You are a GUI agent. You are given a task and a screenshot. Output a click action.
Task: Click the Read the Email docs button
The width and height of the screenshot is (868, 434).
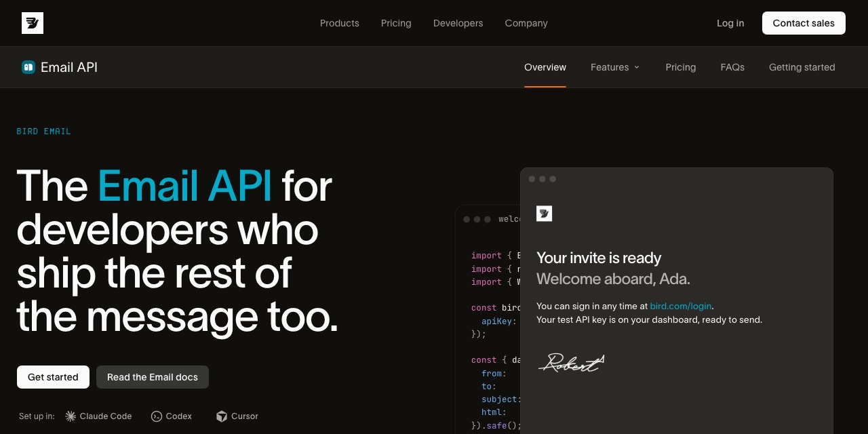(x=153, y=377)
